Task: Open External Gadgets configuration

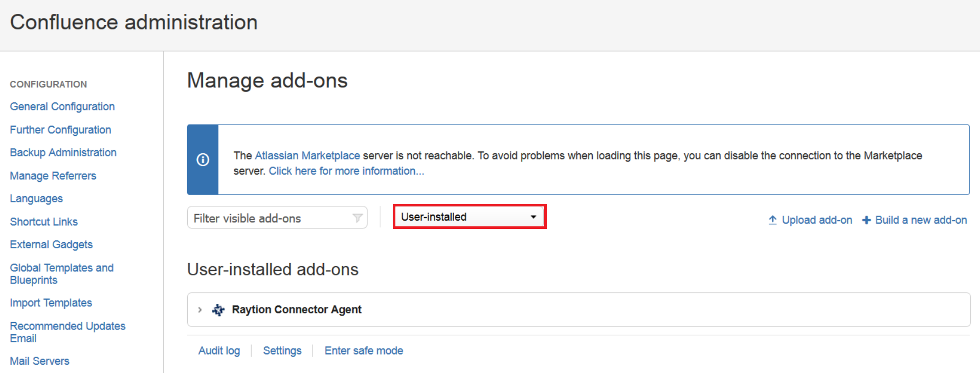Action: click(x=51, y=244)
